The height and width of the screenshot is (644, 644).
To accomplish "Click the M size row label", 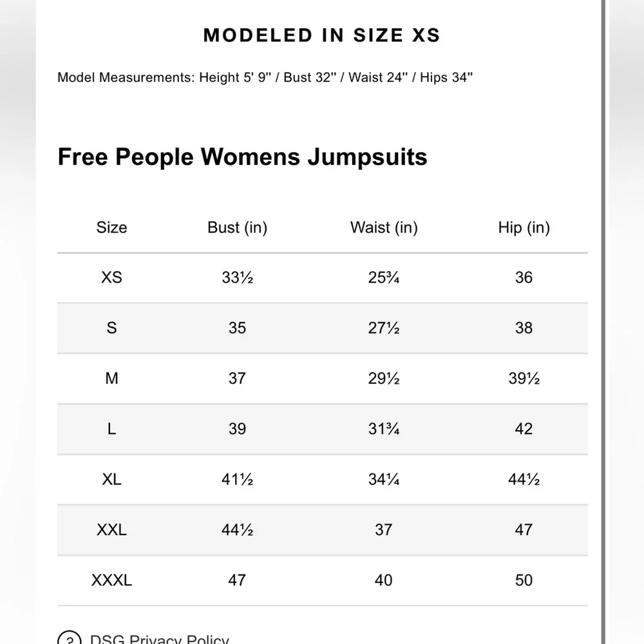I will [111, 379].
